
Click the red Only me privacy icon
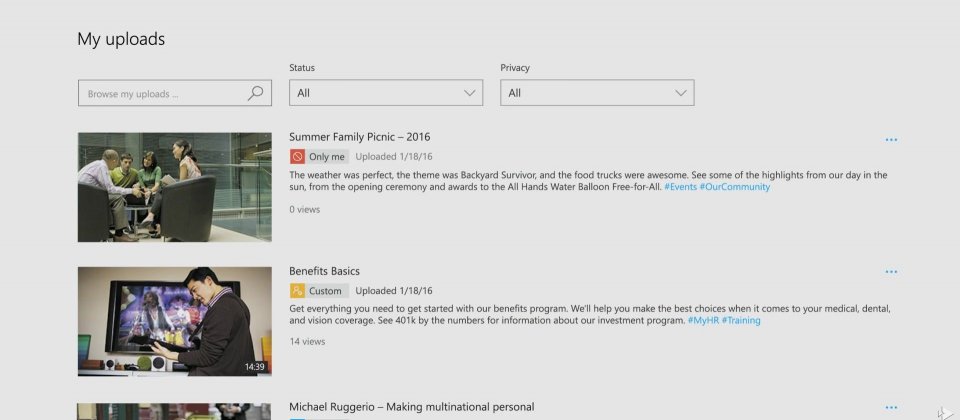click(x=297, y=157)
